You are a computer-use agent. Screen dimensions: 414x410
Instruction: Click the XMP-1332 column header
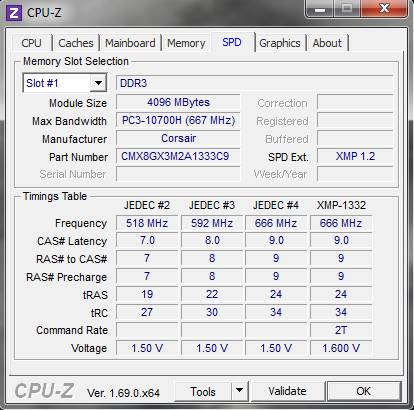(341, 205)
